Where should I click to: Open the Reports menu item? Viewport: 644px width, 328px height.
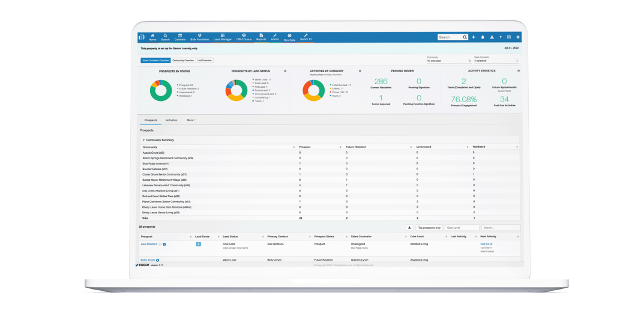click(261, 37)
